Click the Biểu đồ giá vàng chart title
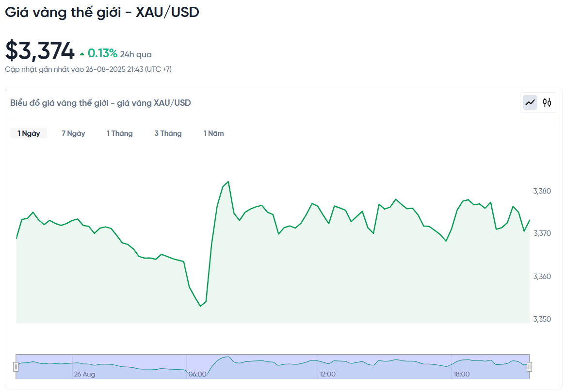The height and width of the screenshot is (392, 565). [x=100, y=103]
